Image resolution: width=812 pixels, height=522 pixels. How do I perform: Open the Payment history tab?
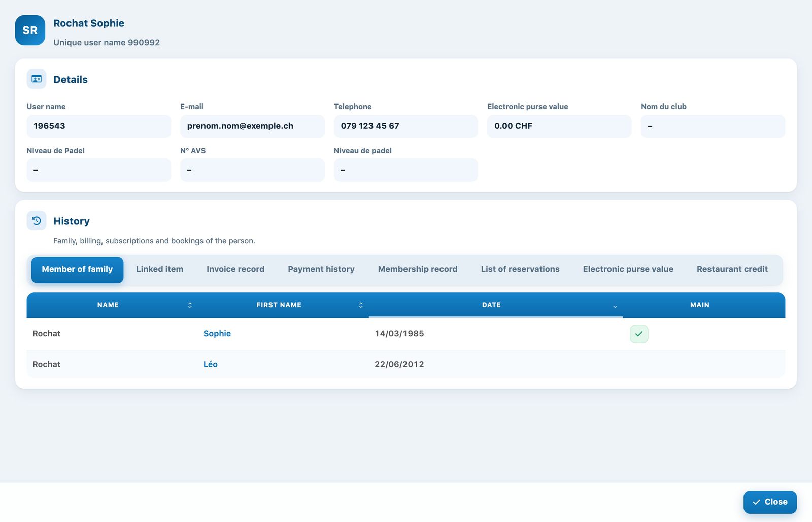tap(321, 269)
